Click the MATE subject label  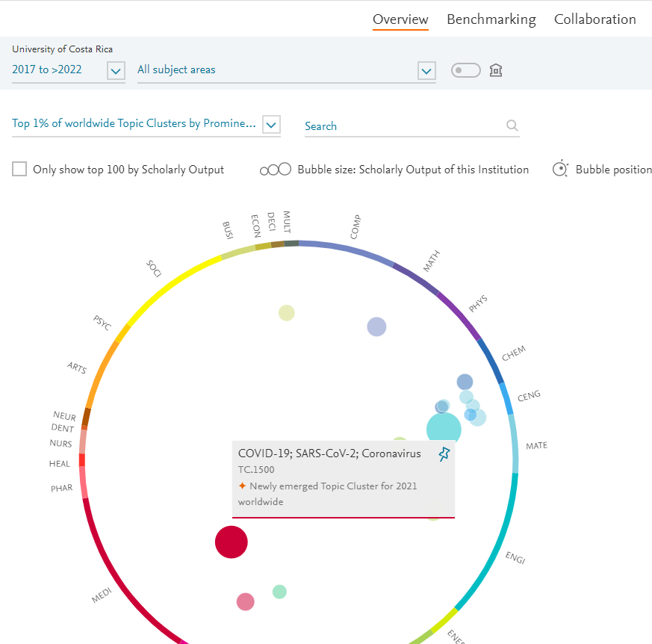click(x=536, y=445)
